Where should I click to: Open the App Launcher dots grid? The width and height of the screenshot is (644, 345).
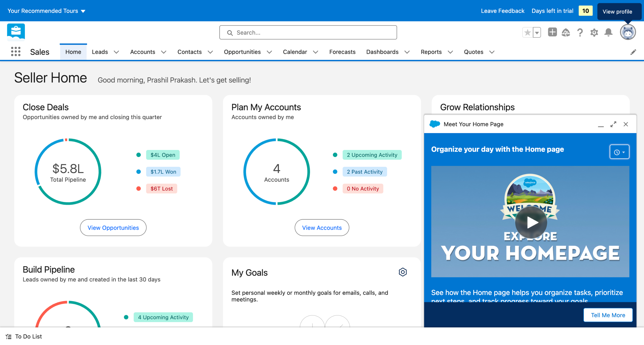coord(16,52)
